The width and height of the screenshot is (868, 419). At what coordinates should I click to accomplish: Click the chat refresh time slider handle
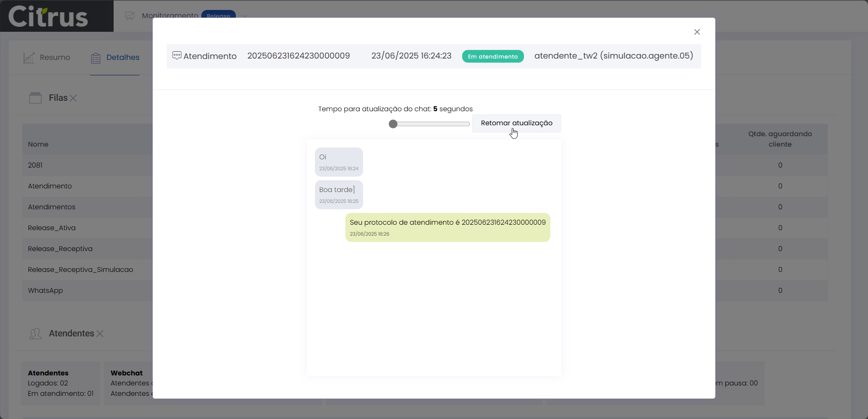point(393,124)
